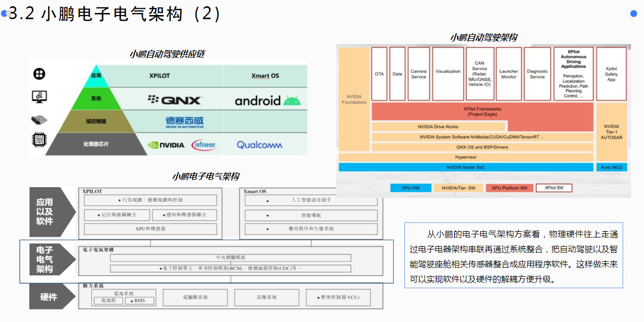644x322 pixels.
Task: Select the 域控制器 pyramid tier
Action: point(95,121)
